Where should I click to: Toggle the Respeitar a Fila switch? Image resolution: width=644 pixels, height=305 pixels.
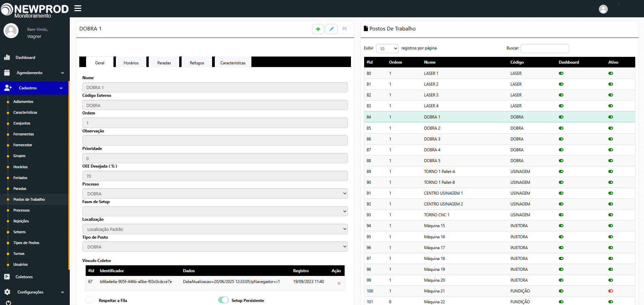tap(90, 300)
